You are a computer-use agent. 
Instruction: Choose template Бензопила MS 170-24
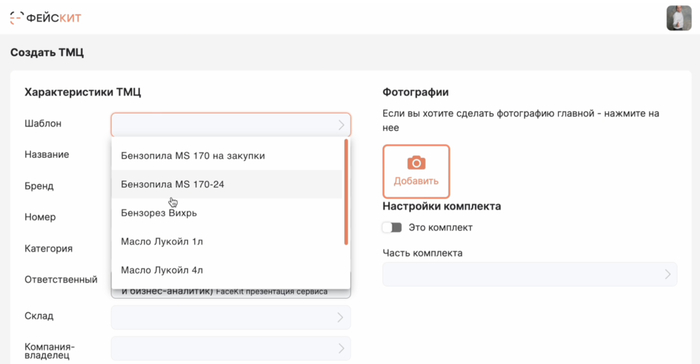click(227, 184)
